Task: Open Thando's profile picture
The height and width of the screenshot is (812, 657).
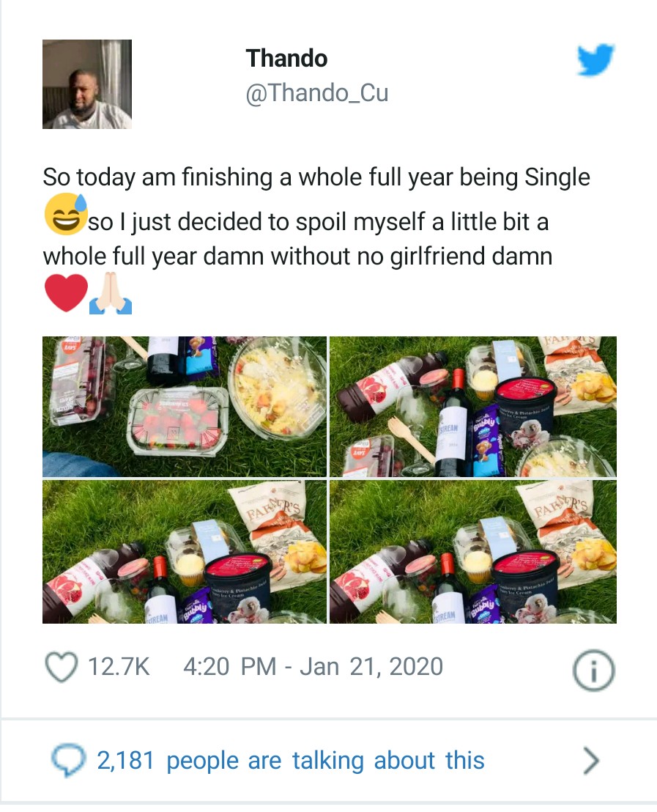Action: (87, 84)
